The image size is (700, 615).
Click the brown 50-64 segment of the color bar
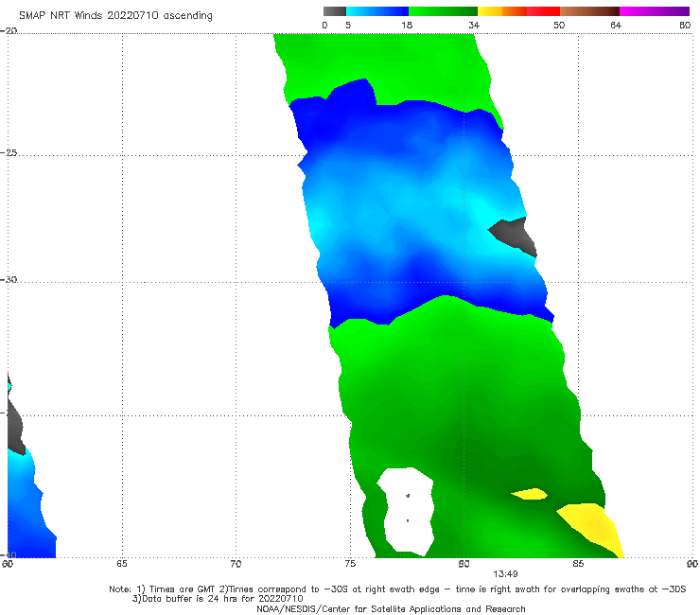point(589,11)
